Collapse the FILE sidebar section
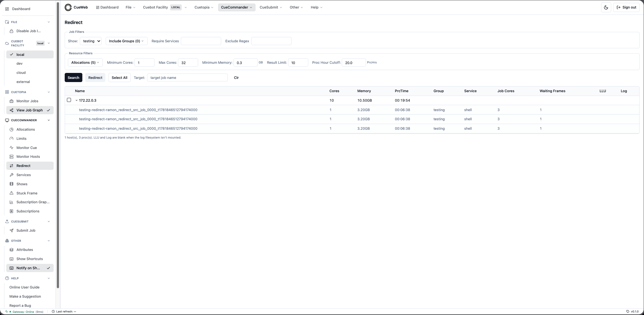Image resolution: width=644 pixels, height=315 pixels. click(49, 22)
